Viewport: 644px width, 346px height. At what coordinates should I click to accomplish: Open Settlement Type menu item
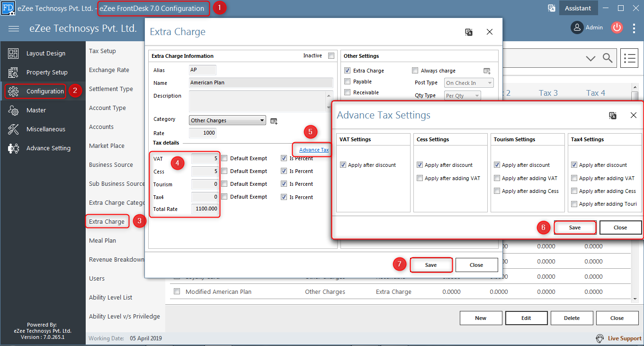point(111,89)
